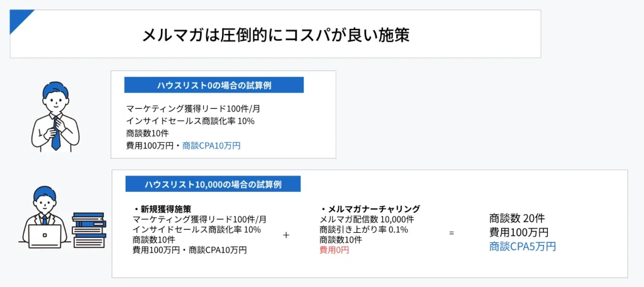Click the red 費用0円 text

(x=334, y=250)
